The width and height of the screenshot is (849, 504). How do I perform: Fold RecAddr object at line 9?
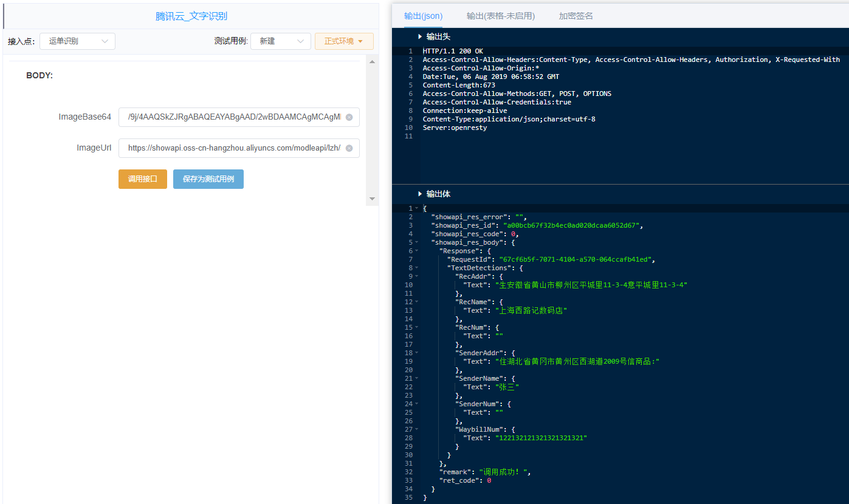[416, 276]
